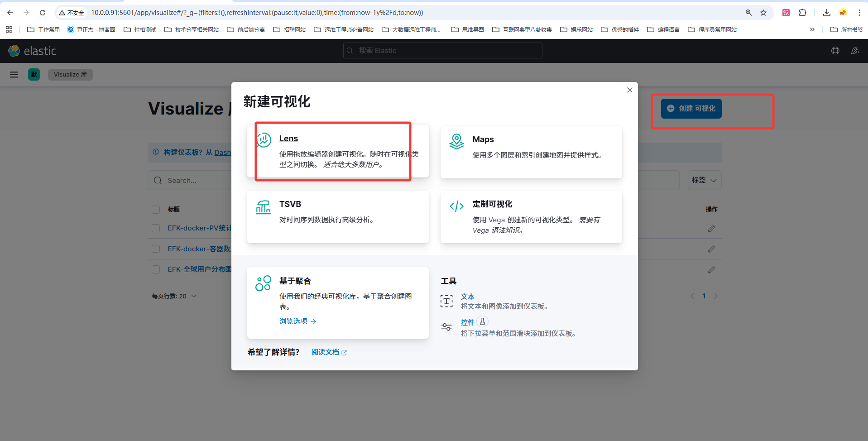Click the Dashboard link in the callout

[222, 153]
